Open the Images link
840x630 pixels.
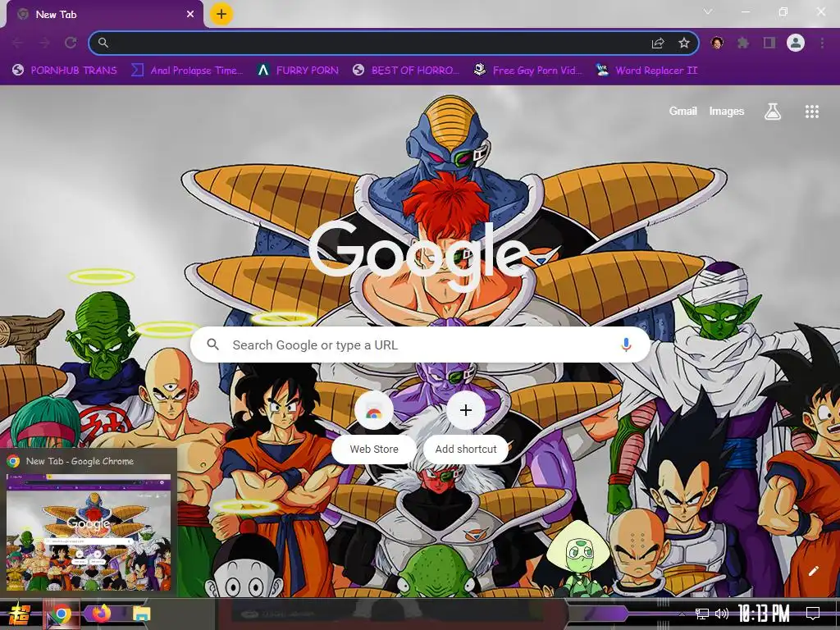(x=727, y=111)
